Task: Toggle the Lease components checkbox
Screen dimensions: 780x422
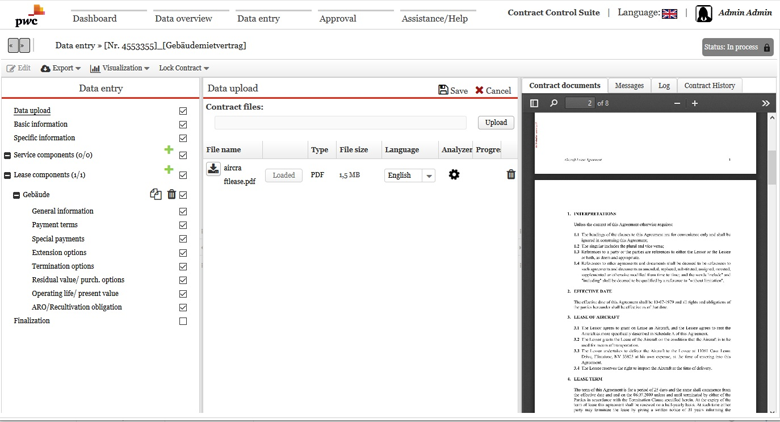Action: (x=183, y=175)
